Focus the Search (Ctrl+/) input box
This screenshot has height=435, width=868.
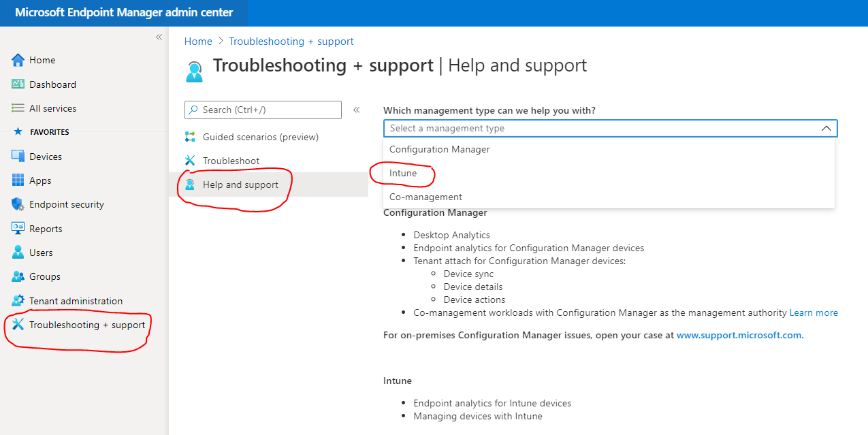coord(263,110)
